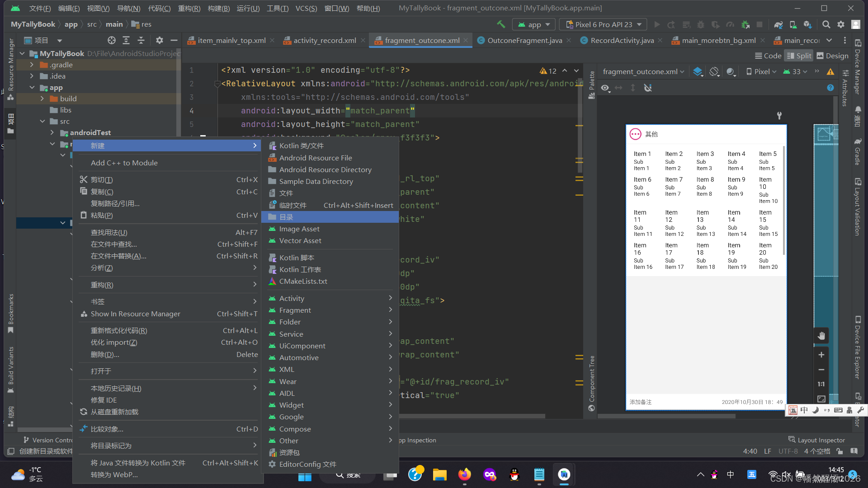Switch to the OutconeFragment.java tab
This screenshot has width=868, height=488.
tap(524, 40)
